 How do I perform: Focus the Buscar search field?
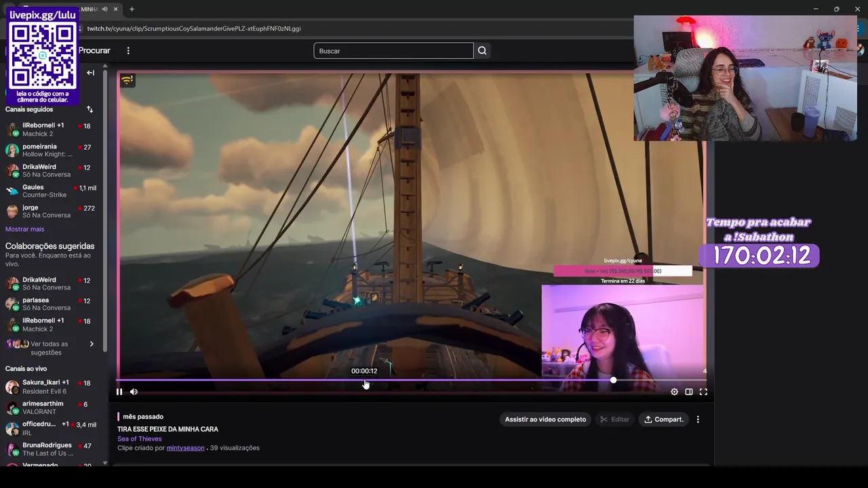(393, 51)
